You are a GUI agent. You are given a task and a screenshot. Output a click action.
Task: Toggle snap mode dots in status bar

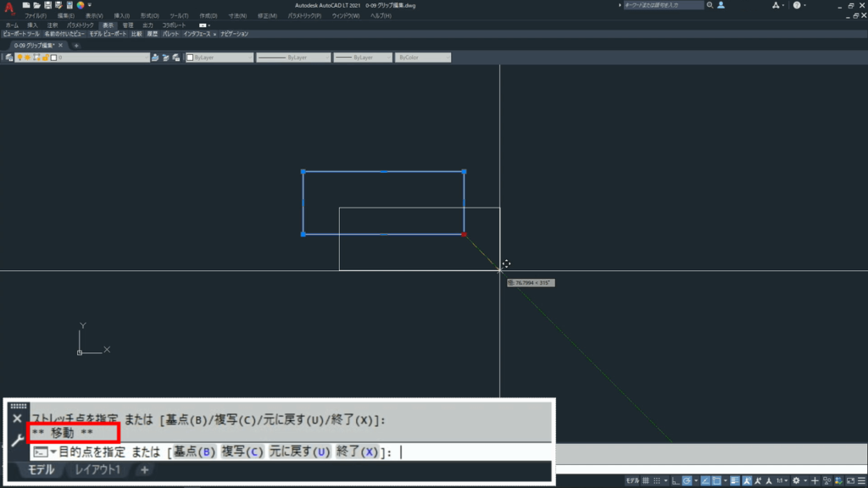[657, 481]
